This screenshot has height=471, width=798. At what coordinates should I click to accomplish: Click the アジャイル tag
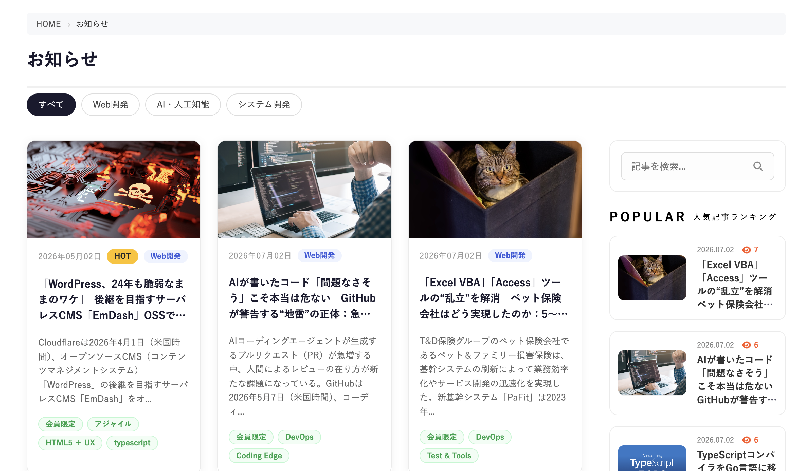pos(113,424)
